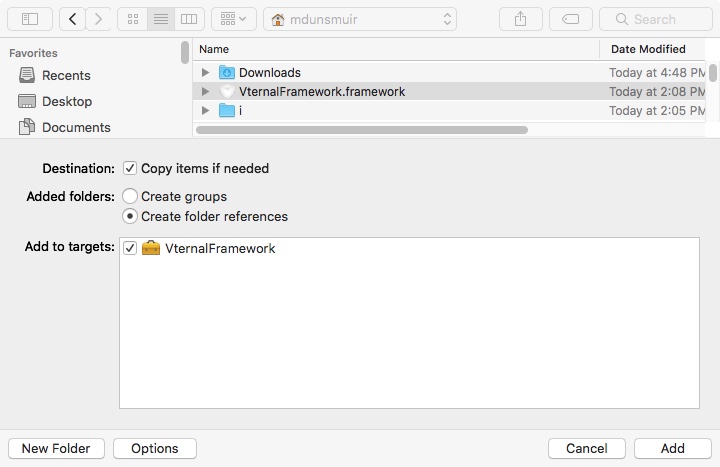Click the Add button

pyautogui.click(x=673, y=448)
